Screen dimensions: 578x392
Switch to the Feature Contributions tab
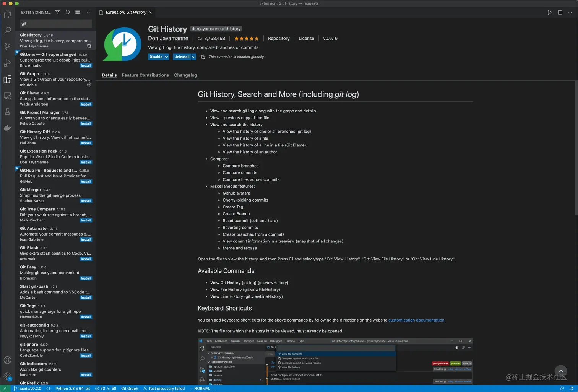[145, 75]
